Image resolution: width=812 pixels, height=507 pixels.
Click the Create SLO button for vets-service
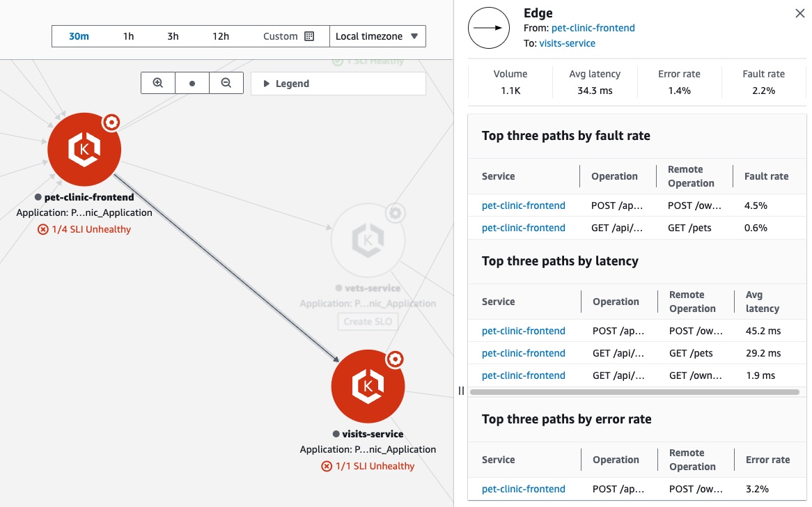368,321
